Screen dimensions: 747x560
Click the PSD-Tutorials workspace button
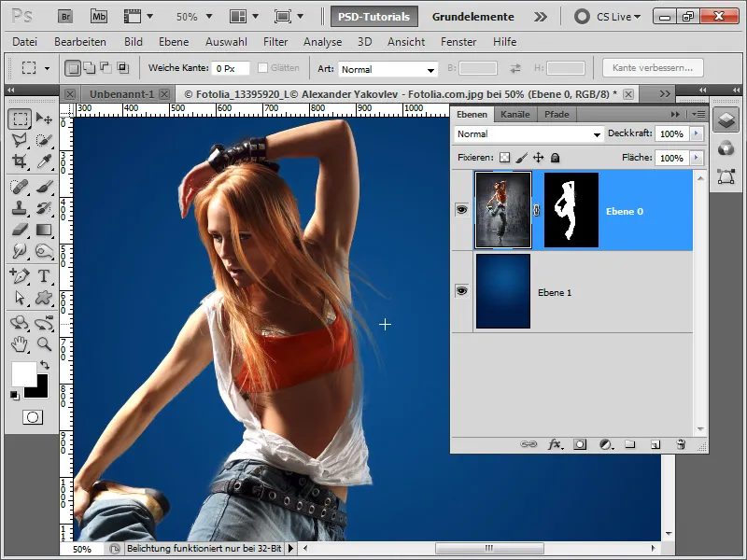[x=374, y=17]
